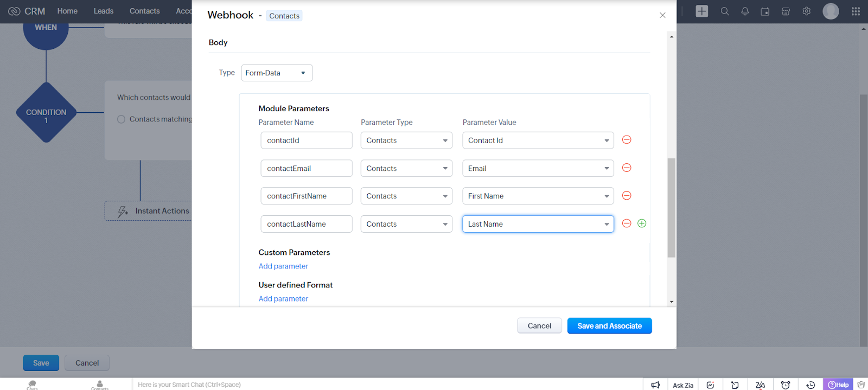
Task: Open Parameter Type dropdown for contactId
Action: click(x=406, y=140)
